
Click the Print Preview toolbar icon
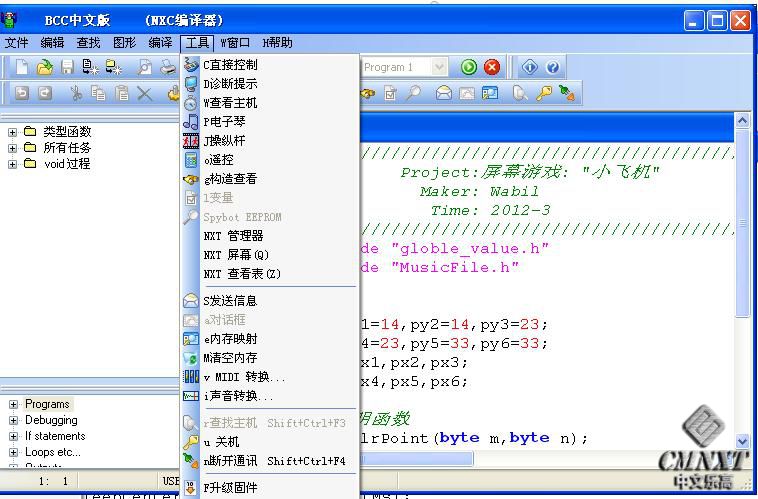click(144, 67)
